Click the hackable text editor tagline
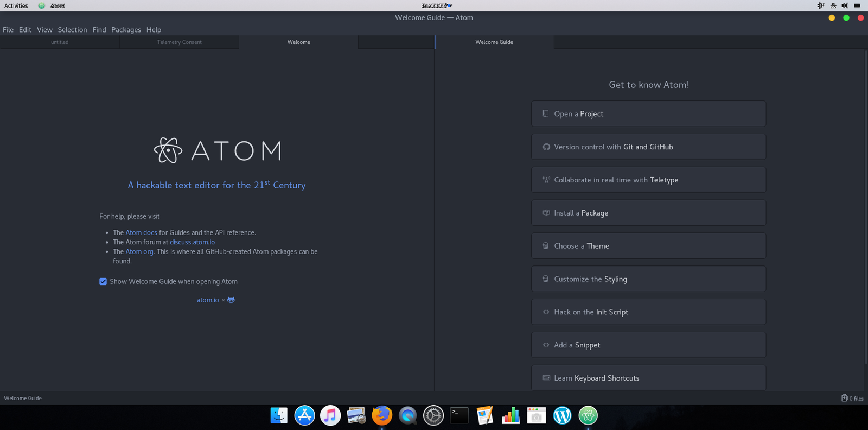This screenshot has width=868, height=430. point(216,185)
